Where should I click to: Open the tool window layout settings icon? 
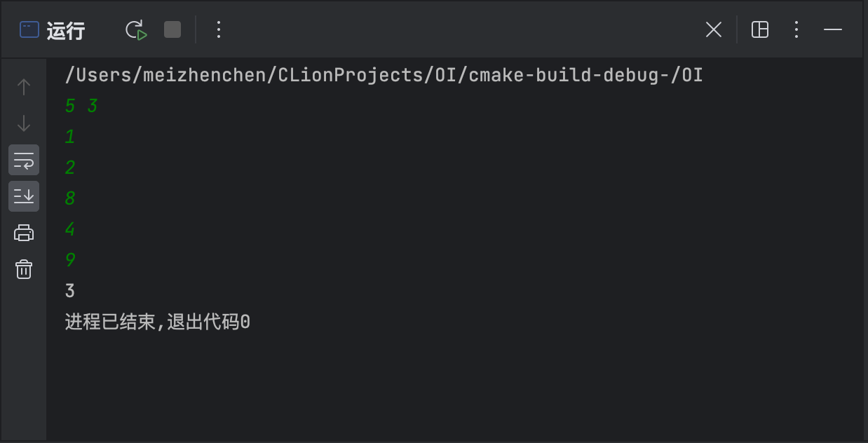coord(760,29)
